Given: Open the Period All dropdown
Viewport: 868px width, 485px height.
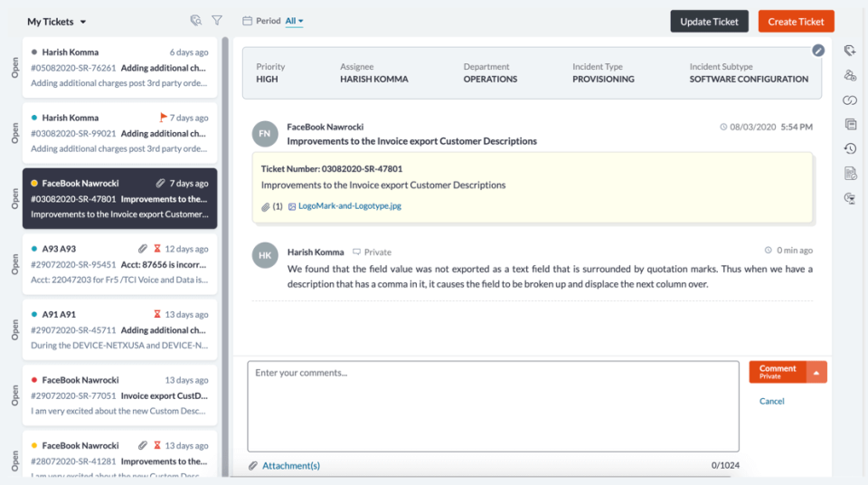Looking at the screenshot, I should click(294, 21).
